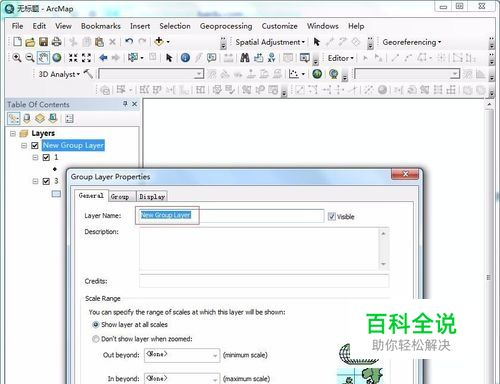Screen dimensions: 500x384
Task: Click the green ArcGlobe launch icon
Action: coord(317,74)
